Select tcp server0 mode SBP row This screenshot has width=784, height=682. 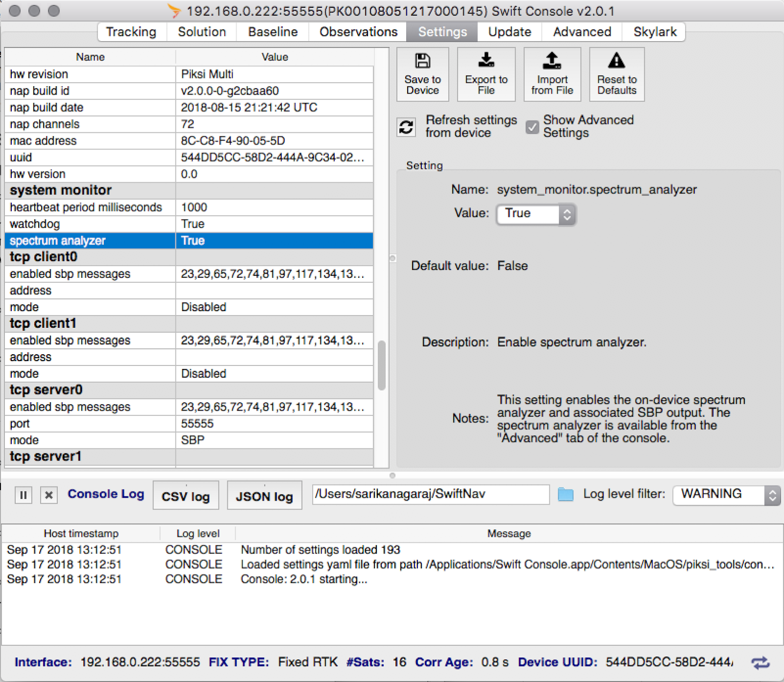[x=189, y=440]
